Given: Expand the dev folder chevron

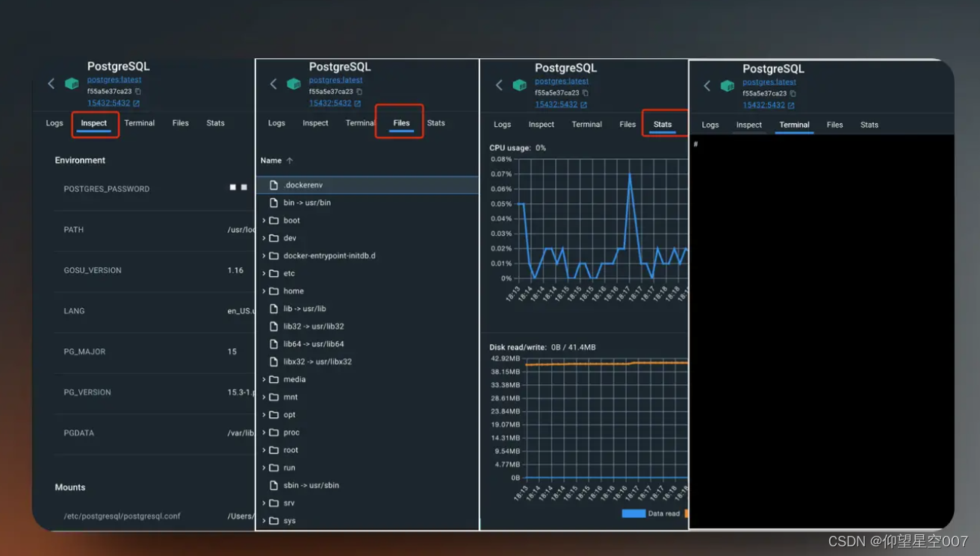Looking at the screenshot, I should [264, 238].
